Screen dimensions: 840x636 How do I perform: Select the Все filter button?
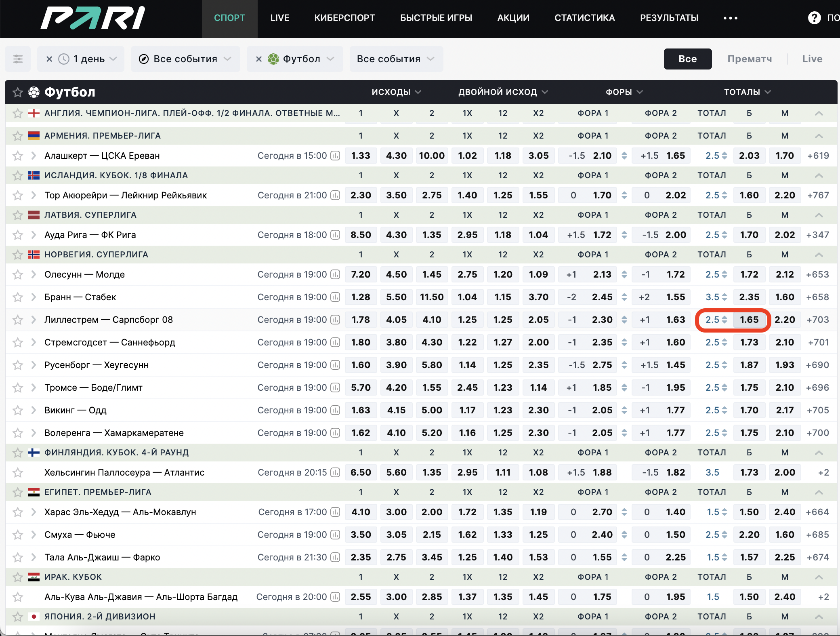click(688, 59)
